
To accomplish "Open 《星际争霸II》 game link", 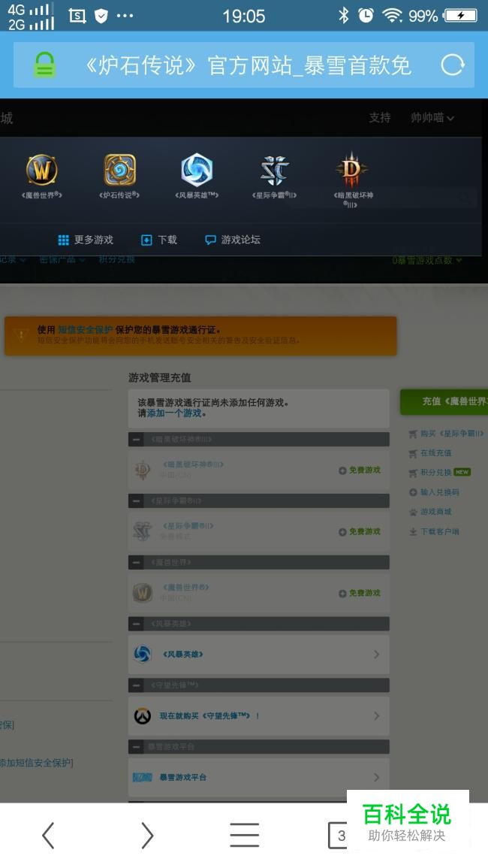I will 188,525.
